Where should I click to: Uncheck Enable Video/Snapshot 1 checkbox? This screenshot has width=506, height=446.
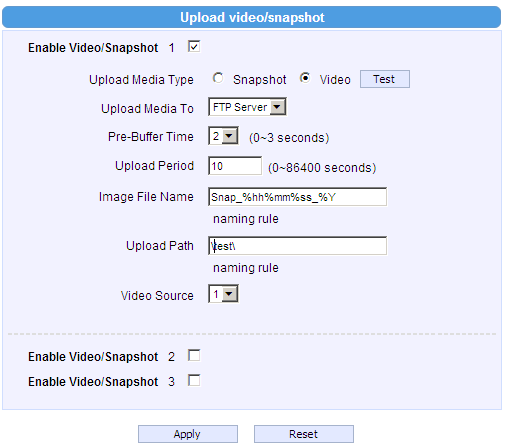click(x=194, y=46)
